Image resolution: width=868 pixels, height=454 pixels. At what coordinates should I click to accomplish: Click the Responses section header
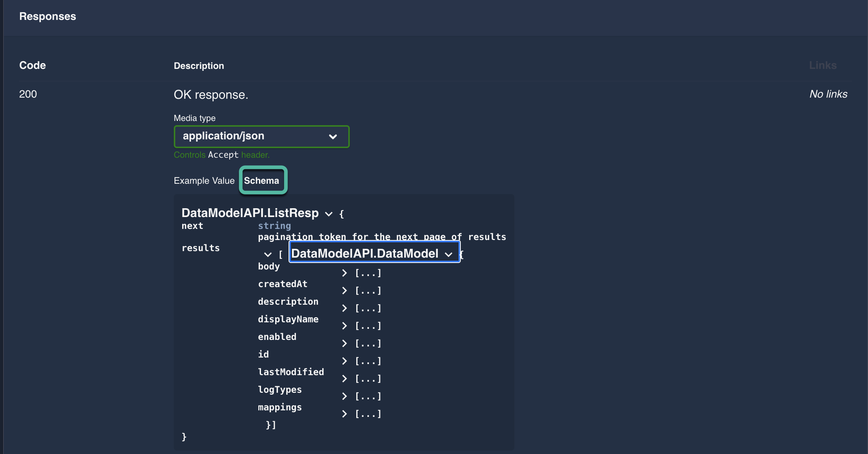47,16
